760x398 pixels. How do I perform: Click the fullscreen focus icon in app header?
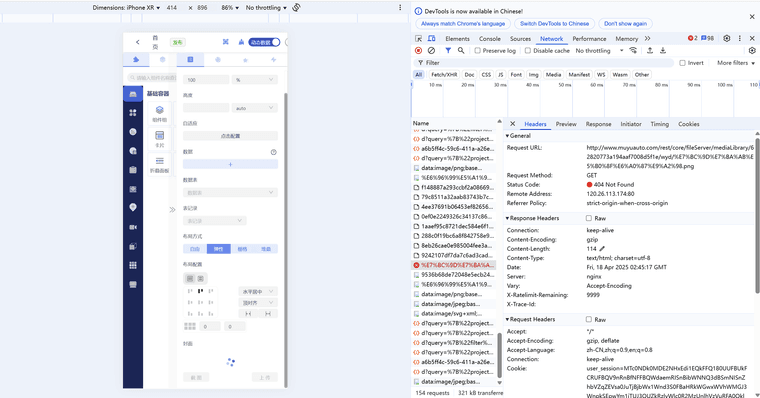(225, 42)
